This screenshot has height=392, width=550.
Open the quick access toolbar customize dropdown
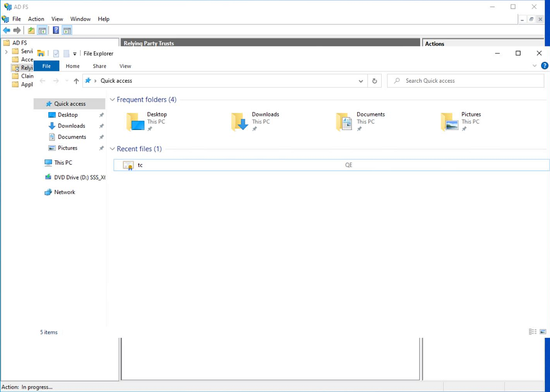(74, 53)
